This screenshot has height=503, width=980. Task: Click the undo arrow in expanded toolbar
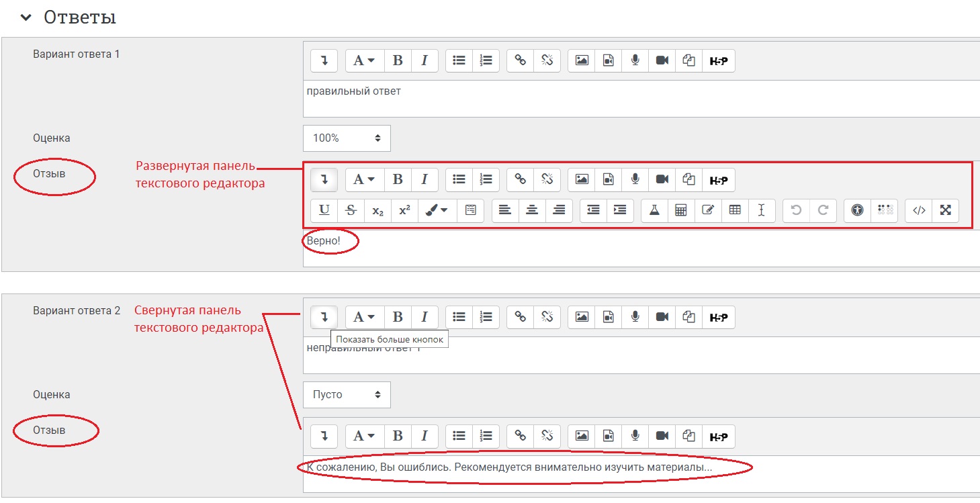(796, 210)
